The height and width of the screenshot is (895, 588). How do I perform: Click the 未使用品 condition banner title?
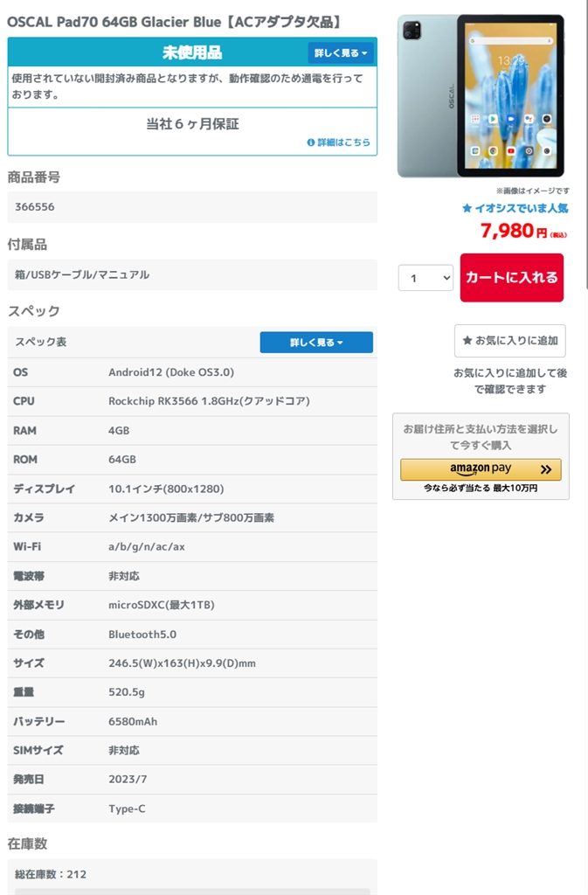[x=192, y=52]
